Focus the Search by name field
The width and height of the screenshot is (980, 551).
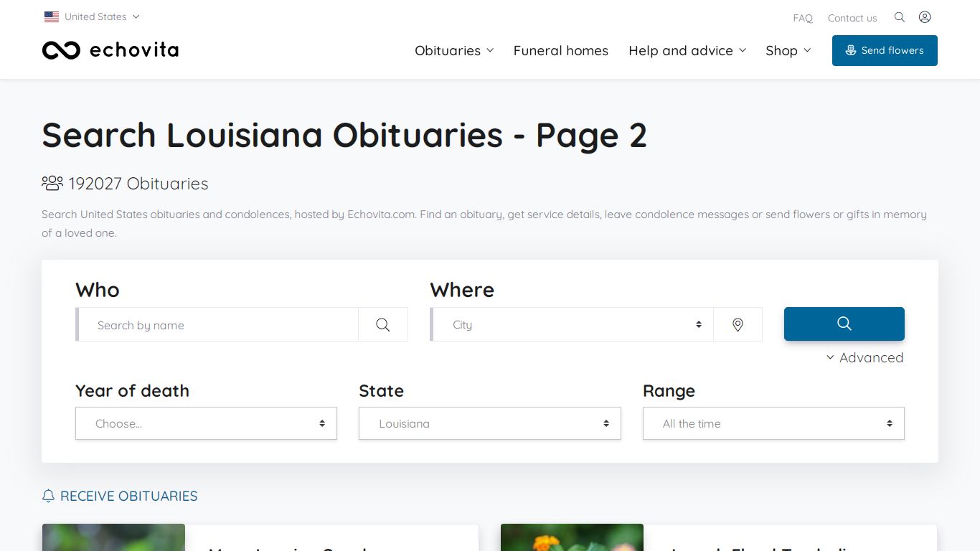click(x=218, y=325)
